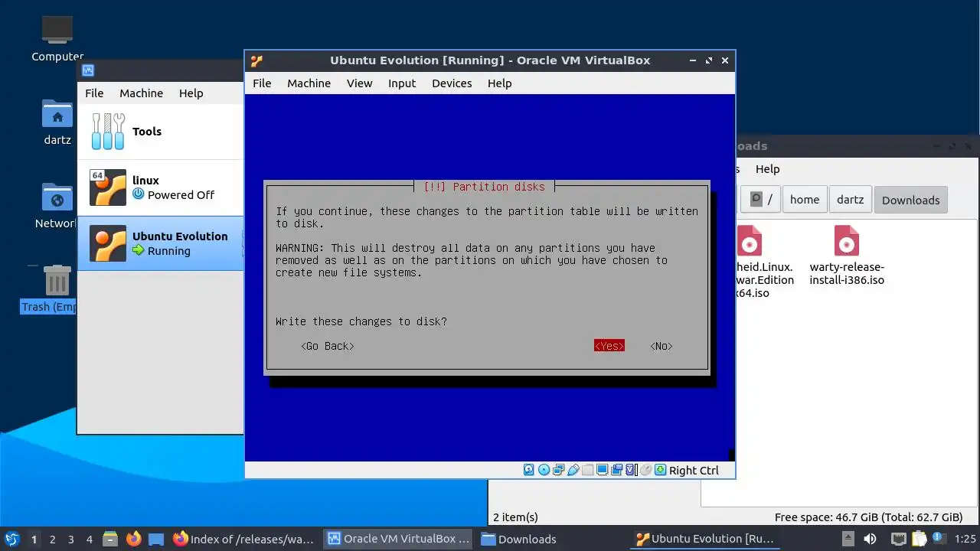Screen dimensions: 980x551
Task: Click the USB devices status icon
Action: [573, 470]
